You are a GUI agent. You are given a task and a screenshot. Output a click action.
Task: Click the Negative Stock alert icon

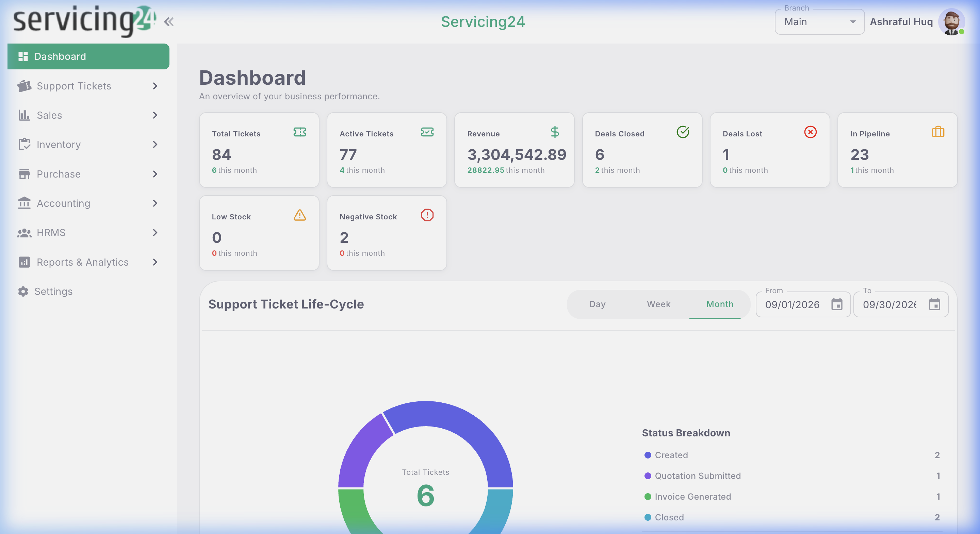pos(427,215)
